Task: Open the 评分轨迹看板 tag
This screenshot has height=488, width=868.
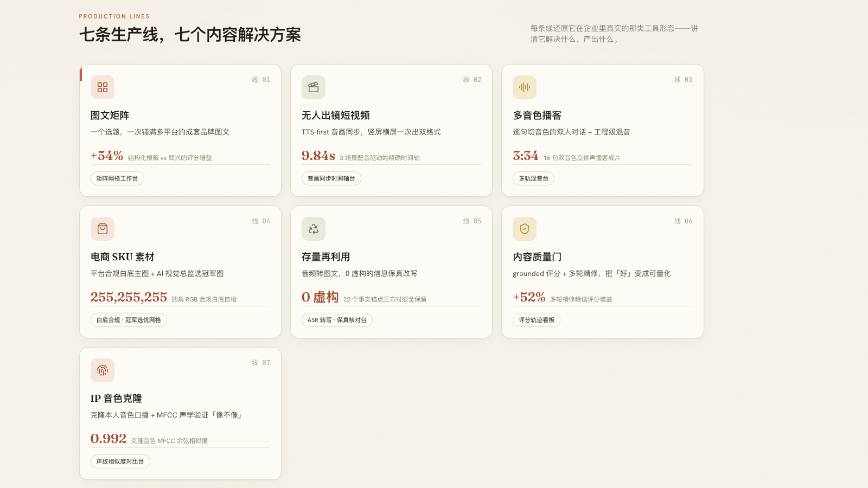Action: (537, 320)
